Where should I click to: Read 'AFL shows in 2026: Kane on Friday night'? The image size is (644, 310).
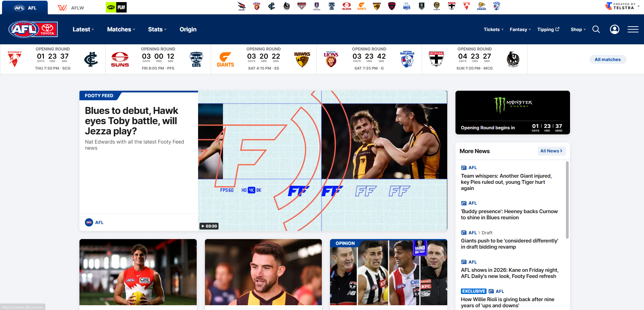point(510,273)
